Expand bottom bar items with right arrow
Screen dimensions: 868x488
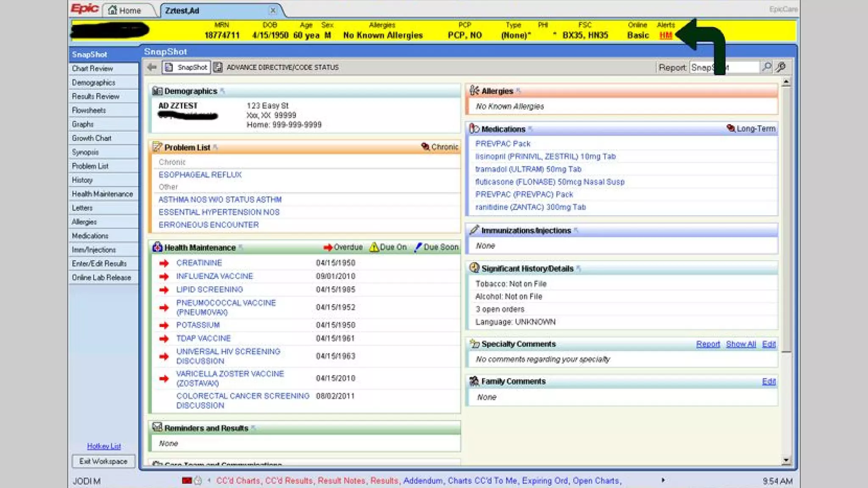tap(663, 480)
